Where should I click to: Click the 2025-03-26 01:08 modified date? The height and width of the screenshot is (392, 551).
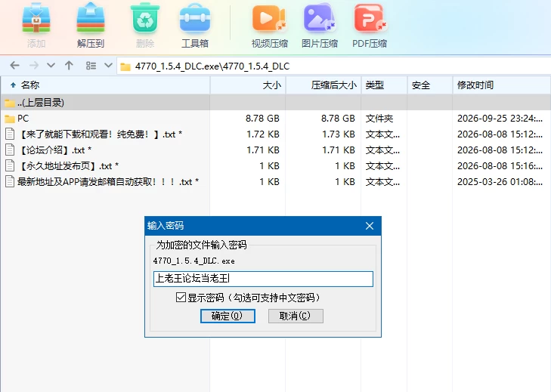pos(500,181)
